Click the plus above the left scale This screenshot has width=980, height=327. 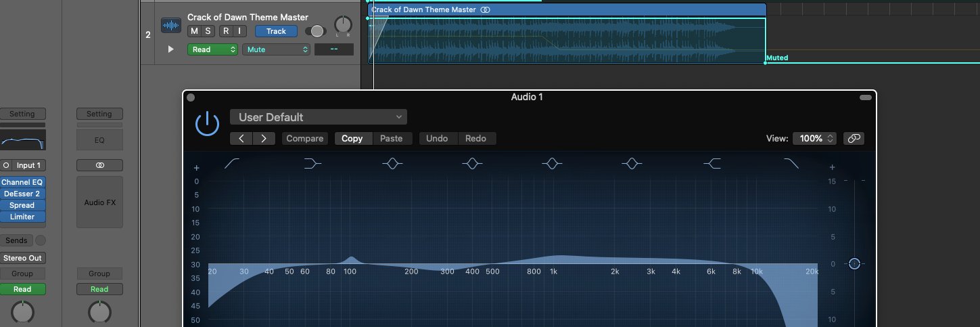coord(197,168)
